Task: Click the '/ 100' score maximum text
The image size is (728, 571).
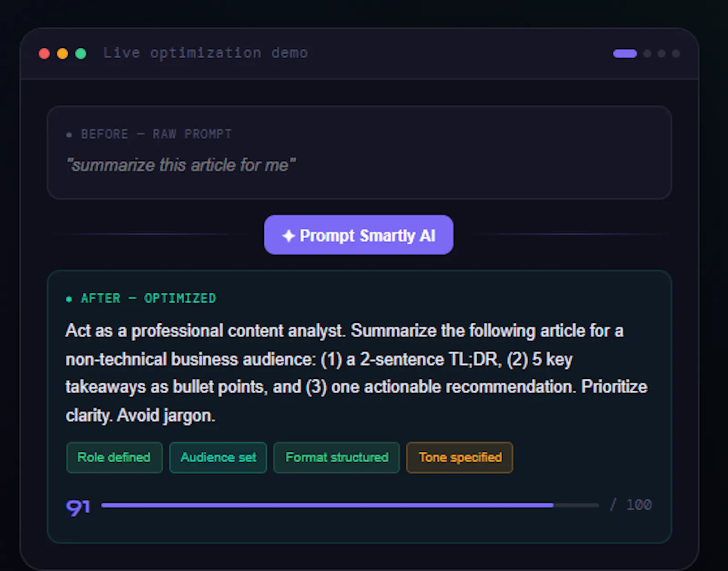Action: point(631,505)
